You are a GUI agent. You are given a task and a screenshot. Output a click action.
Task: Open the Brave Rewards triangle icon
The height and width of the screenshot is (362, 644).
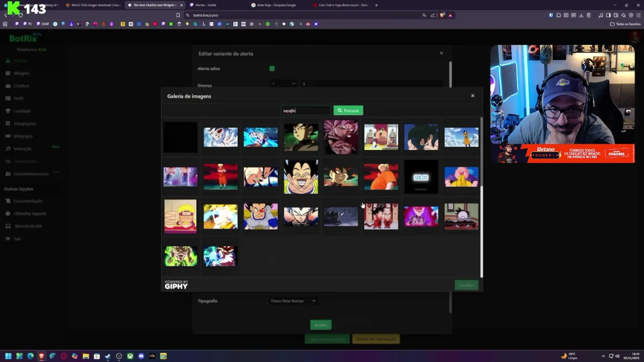[450, 15]
